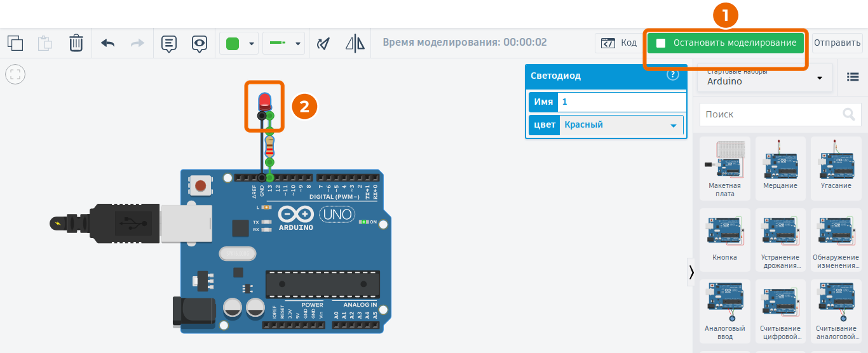The height and width of the screenshot is (353, 868).
Task: Open the цвет Красный dropdown
Action: click(x=620, y=125)
